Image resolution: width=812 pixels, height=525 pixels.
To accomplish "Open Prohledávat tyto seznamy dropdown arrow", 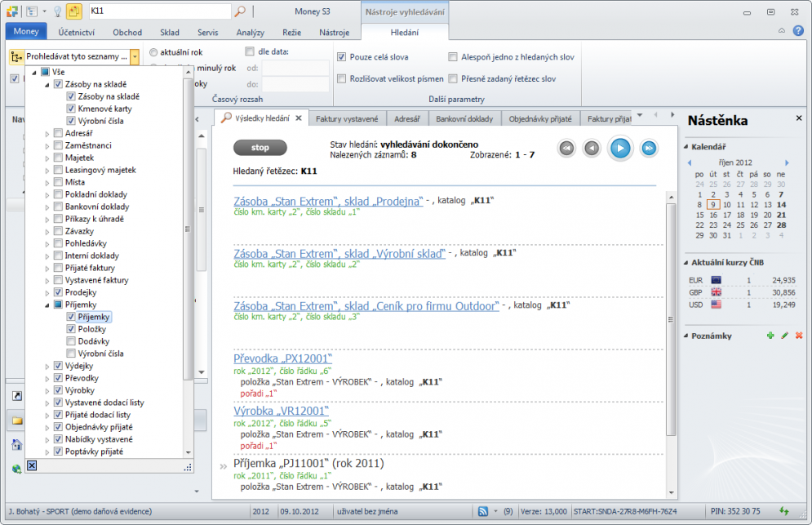I will pyautogui.click(x=135, y=56).
